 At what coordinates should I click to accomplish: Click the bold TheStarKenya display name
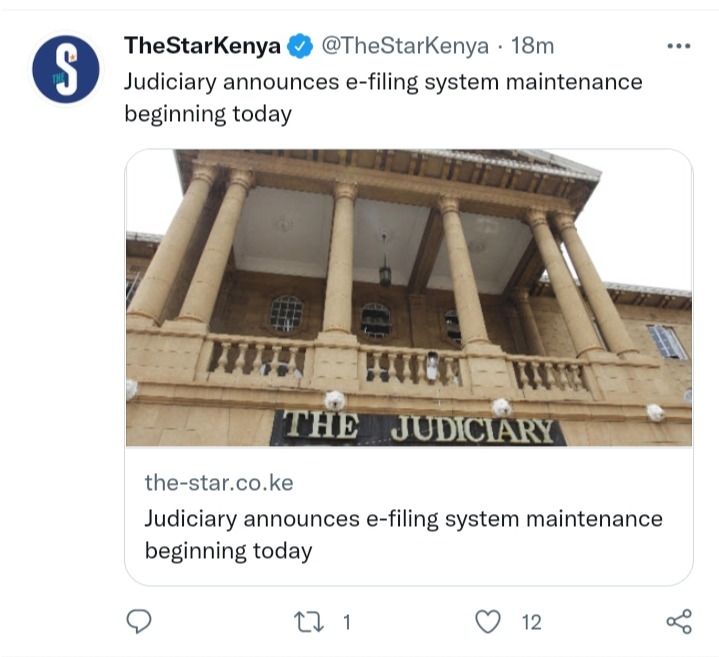pyautogui.click(x=202, y=45)
